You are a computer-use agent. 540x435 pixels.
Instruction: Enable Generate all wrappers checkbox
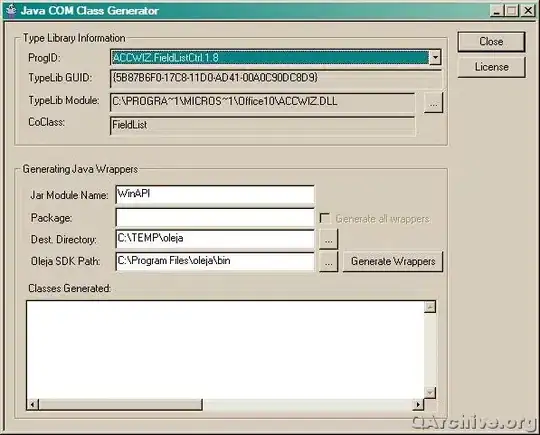click(325, 218)
